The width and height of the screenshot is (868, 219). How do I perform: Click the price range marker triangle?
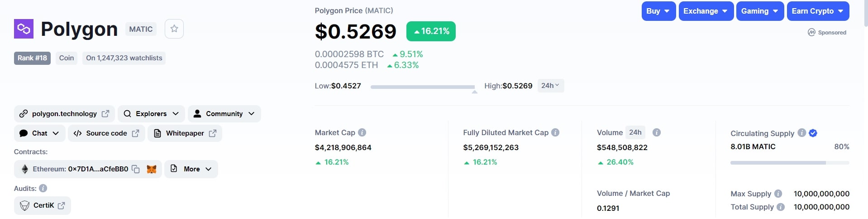(474, 92)
